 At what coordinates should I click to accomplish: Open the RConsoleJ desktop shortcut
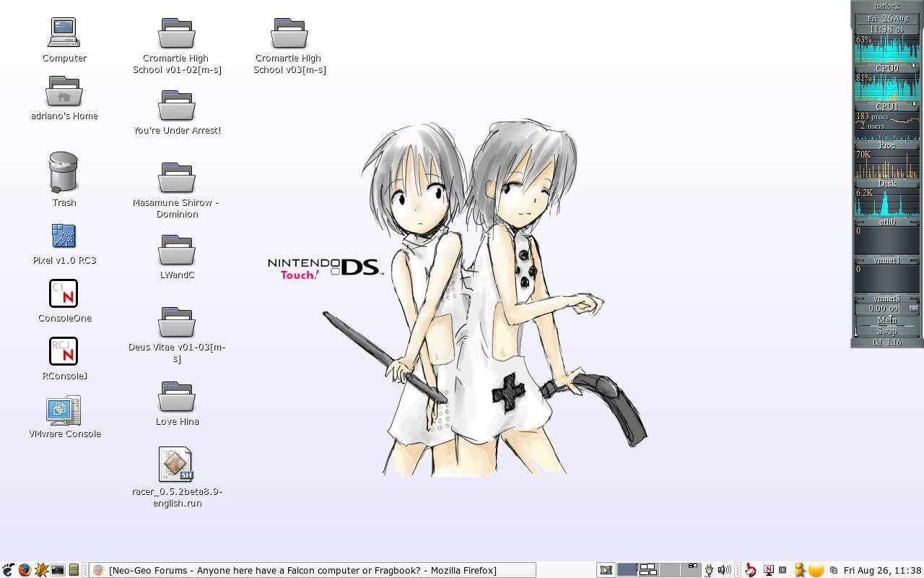click(64, 351)
